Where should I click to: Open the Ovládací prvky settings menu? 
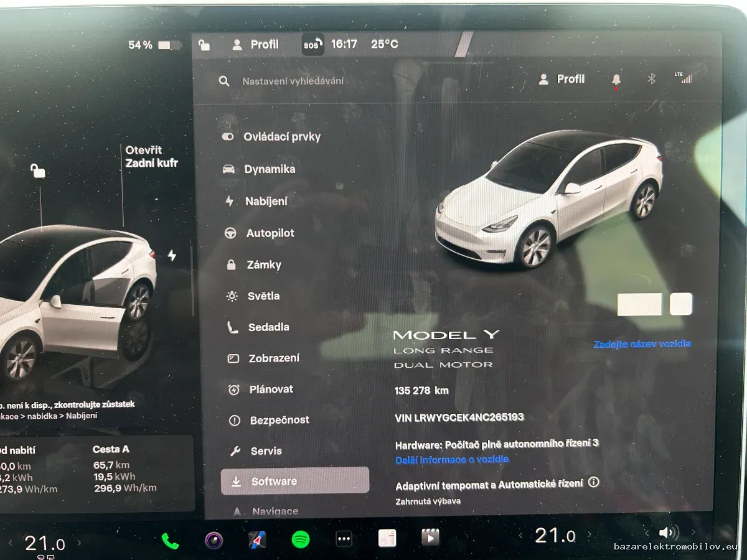pos(271,137)
